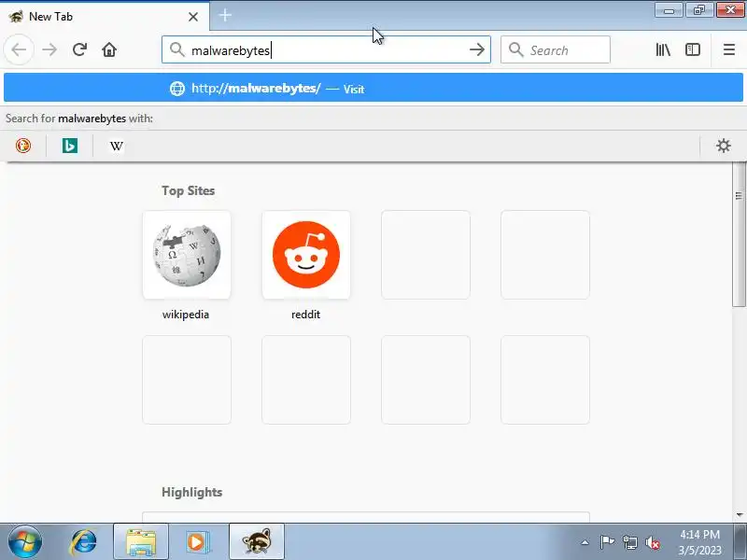Viewport: 747px width, 560px height.
Task: Click the 'Search for malwarebytes with:' text
Action: click(x=79, y=119)
